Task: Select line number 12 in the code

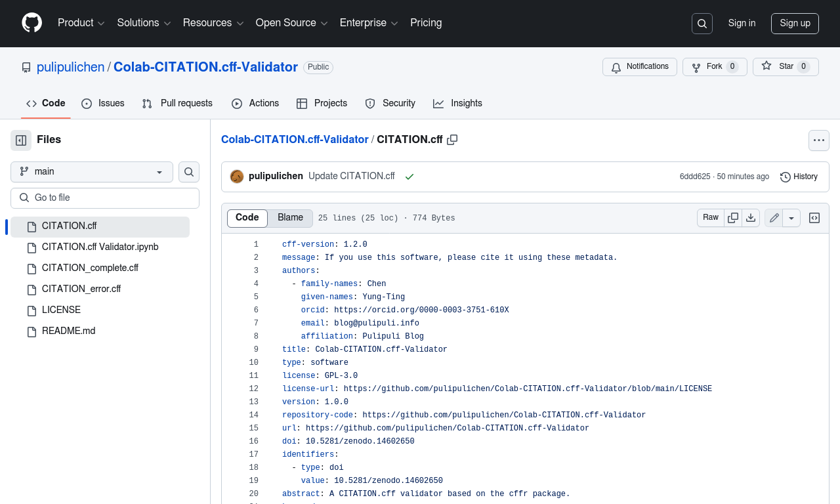Action: pos(253,389)
